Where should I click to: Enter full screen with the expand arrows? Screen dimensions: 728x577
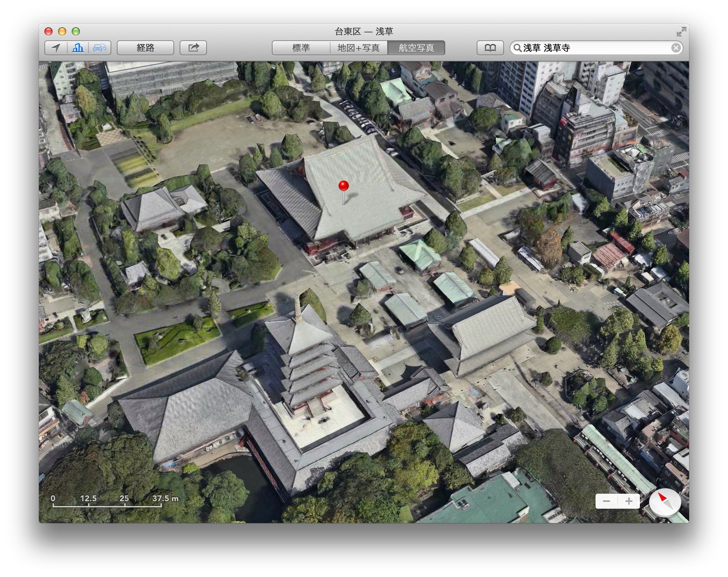tap(681, 32)
